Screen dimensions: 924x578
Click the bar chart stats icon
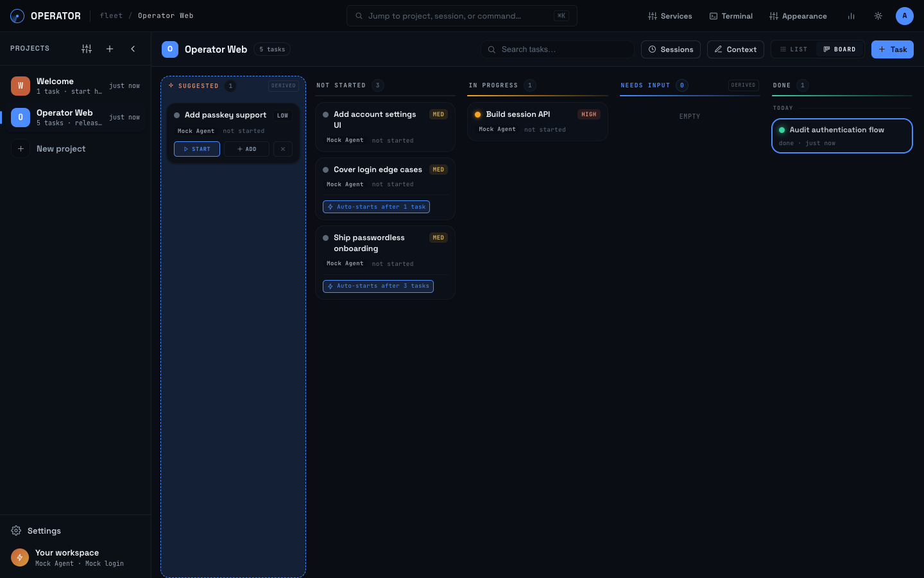click(851, 16)
